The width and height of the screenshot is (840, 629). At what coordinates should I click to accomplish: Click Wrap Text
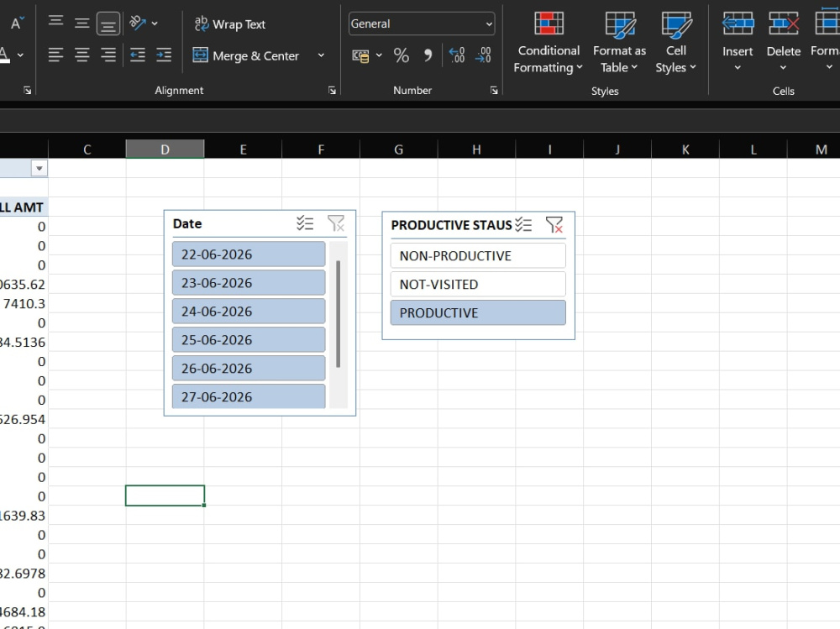pos(229,24)
